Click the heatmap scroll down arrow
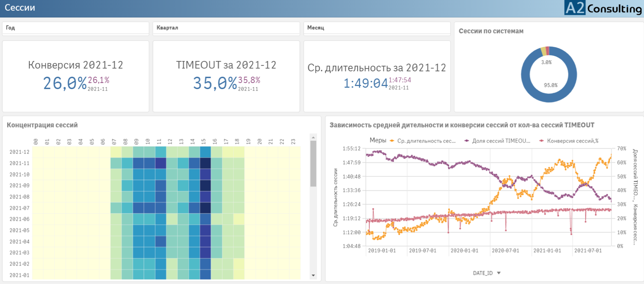Screen dimensions: 644x284 313,275
